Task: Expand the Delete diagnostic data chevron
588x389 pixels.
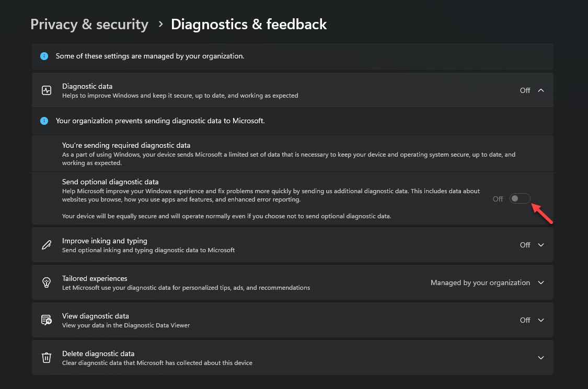Action: coord(541,358)
